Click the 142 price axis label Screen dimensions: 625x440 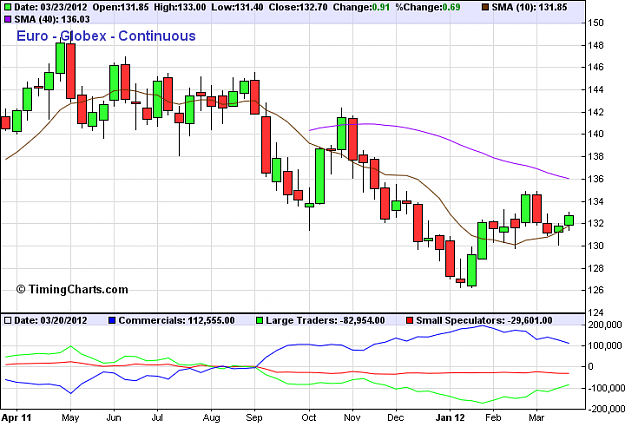[x=596, y=112]
